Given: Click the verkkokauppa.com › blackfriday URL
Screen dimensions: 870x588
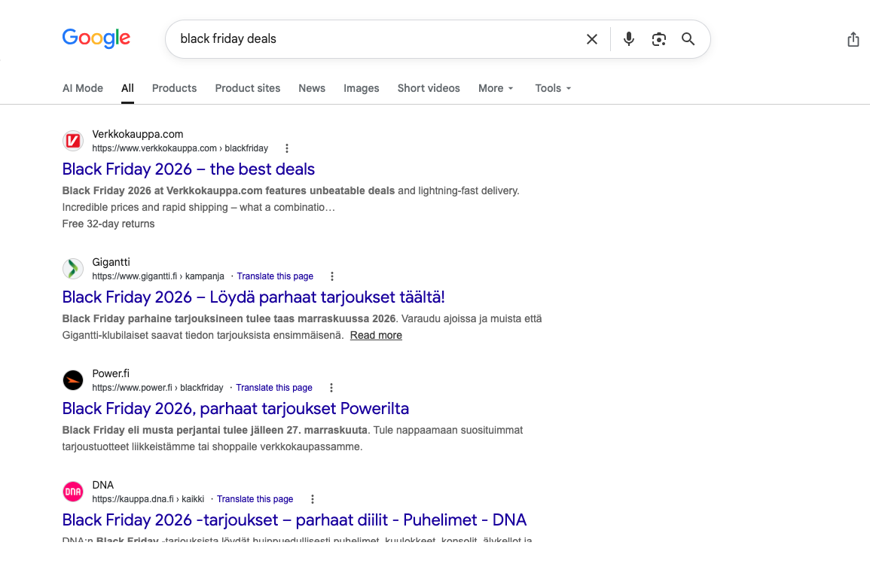Looking at the screenshot, I should tap(180, 148).
